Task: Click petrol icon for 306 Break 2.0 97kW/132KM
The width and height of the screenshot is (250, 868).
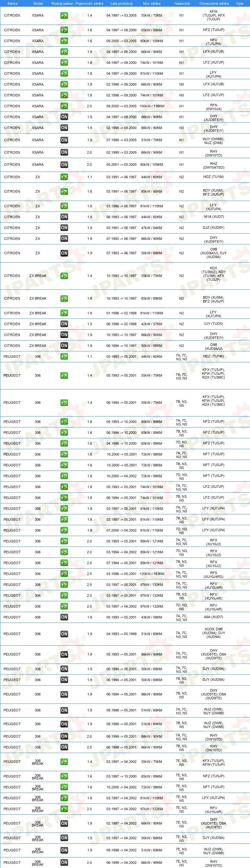Action: click(64, 809)
